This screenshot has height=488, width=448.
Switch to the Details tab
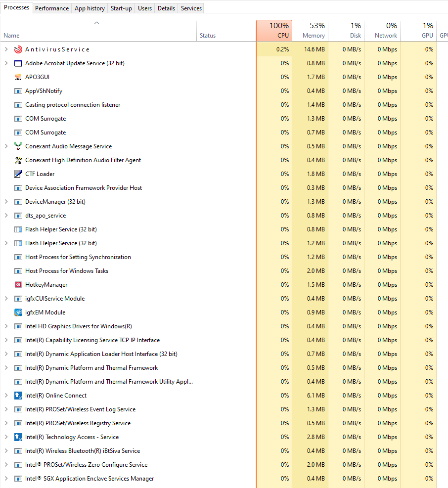click(x=166, y=8)
